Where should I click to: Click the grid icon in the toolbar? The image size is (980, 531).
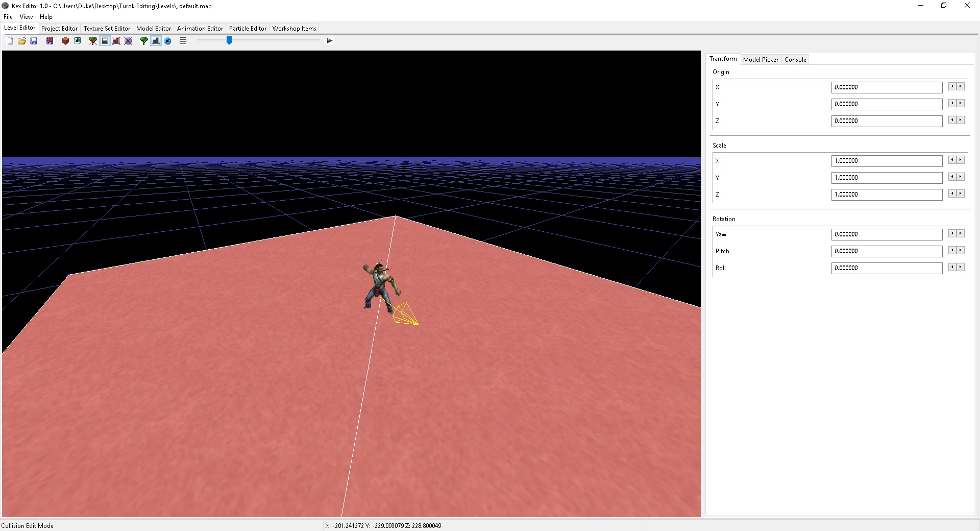point(183,41)
